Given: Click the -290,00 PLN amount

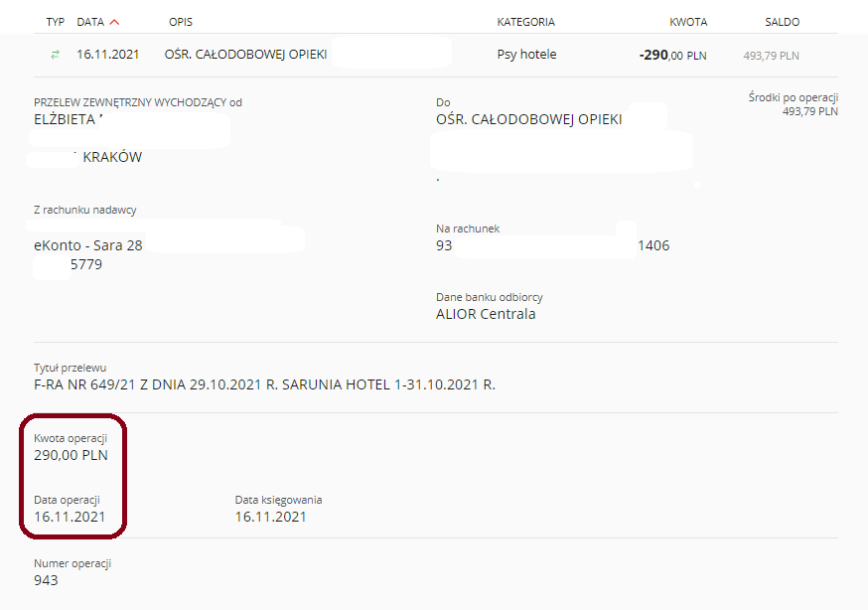Looking at the screenshot, I should tap(672, 56).
